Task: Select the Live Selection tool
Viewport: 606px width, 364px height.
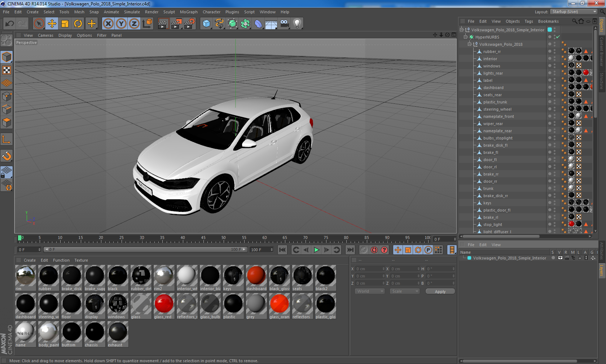Action: pos(39,24)
